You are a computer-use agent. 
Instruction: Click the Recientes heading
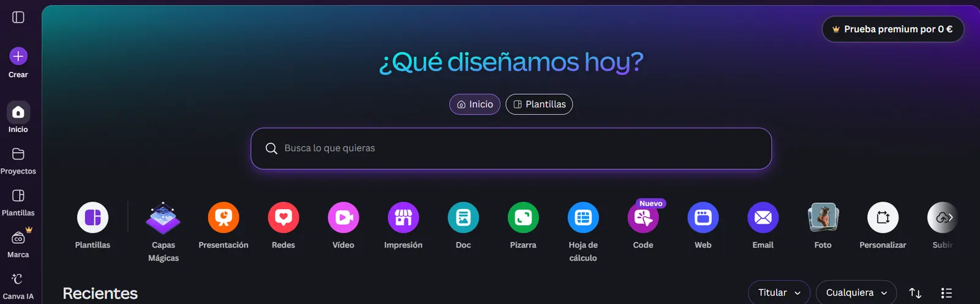tap(100, 294)
